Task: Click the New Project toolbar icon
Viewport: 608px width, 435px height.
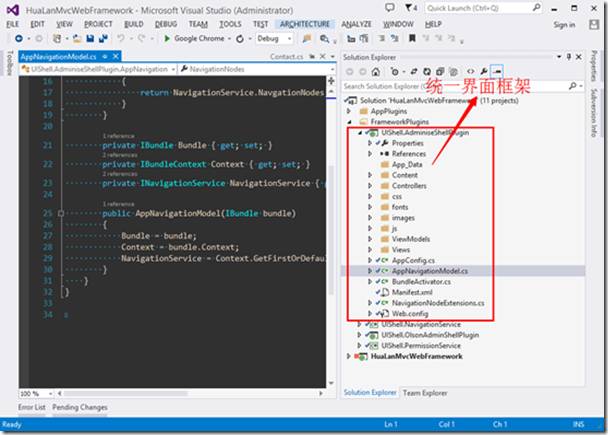Action: pyautogui.click(x=57, y=38)
